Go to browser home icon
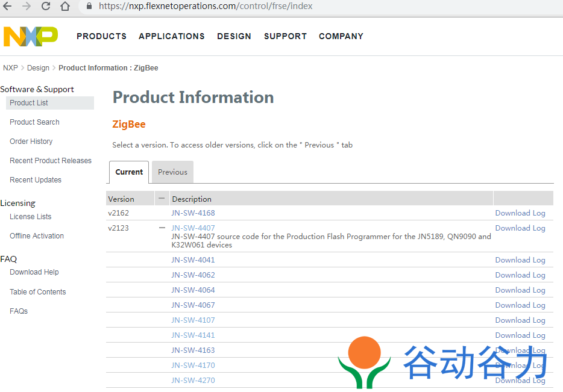 click(x=65, y=6)
